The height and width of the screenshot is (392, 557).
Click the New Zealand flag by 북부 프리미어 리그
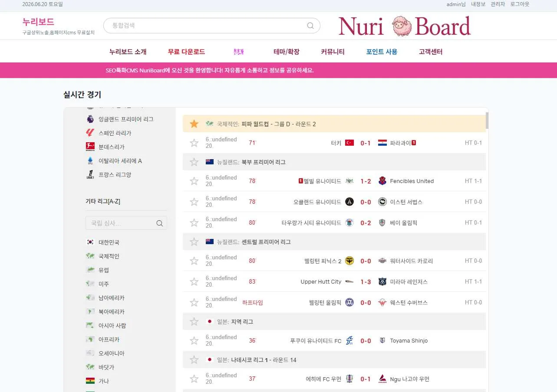[210, 162]
